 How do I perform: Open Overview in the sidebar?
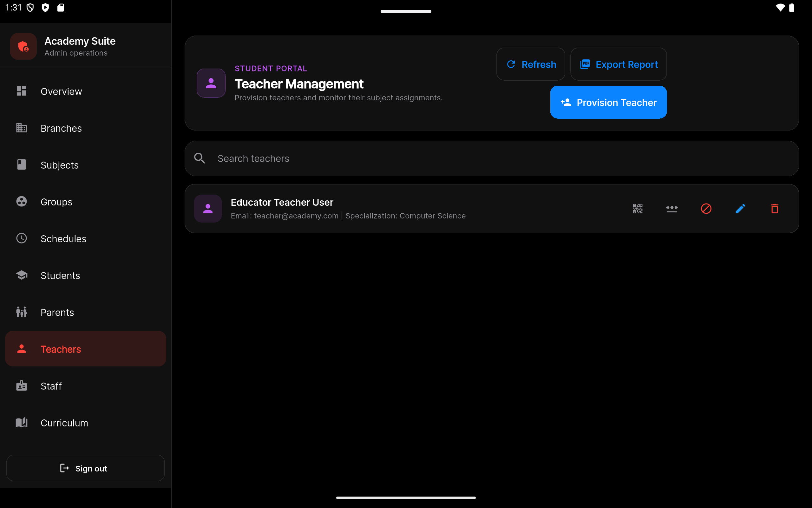point(86,91)
